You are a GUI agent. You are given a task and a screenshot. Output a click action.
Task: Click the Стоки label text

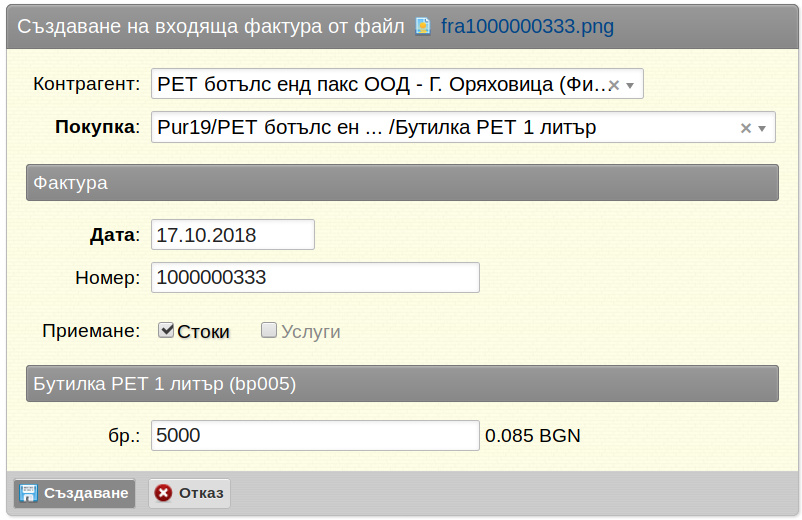coord(204,332)
